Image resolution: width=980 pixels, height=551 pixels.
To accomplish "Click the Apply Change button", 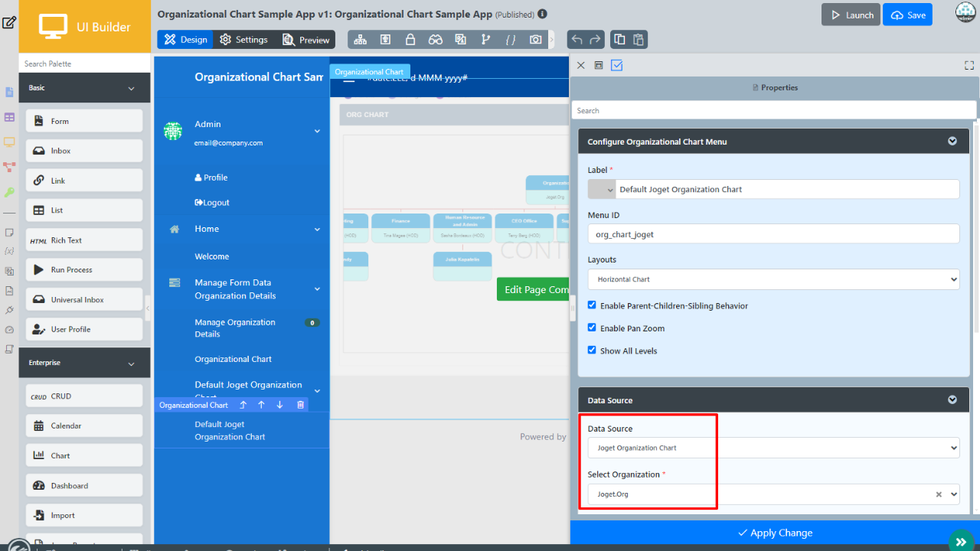I will pyautogui.click(x=774, y=533).
